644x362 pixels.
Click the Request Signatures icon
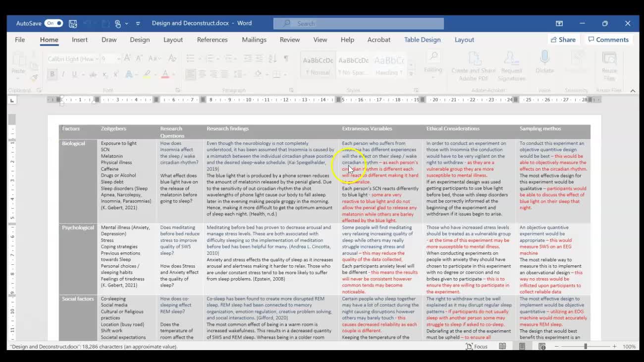click(x=512, y=64)
